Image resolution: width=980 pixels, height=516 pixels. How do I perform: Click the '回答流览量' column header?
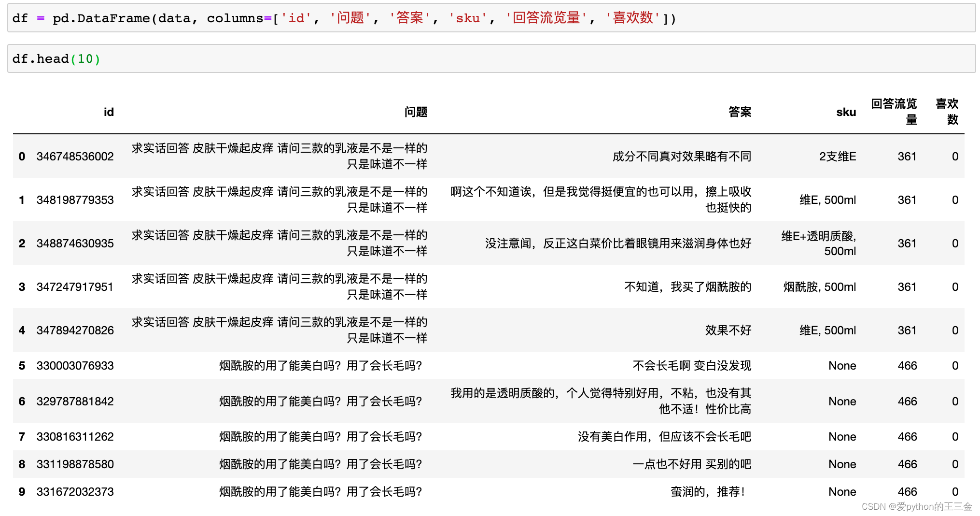point(894,112)
